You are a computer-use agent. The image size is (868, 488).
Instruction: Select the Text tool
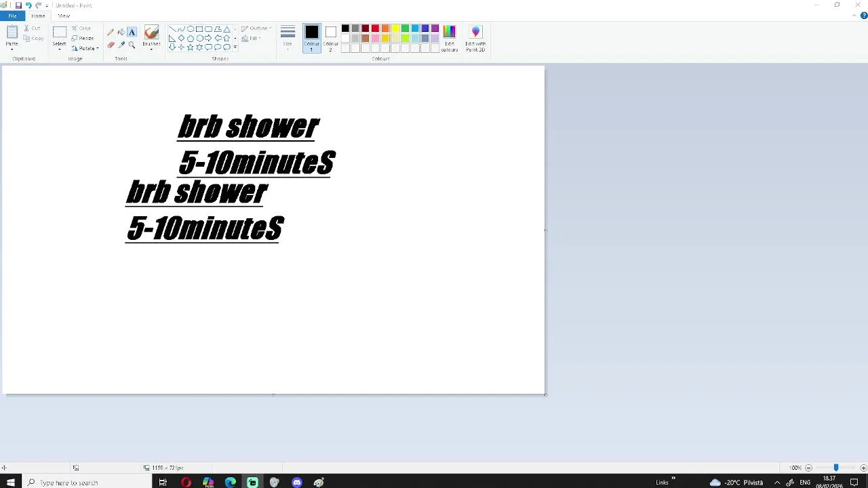point(132,32)
